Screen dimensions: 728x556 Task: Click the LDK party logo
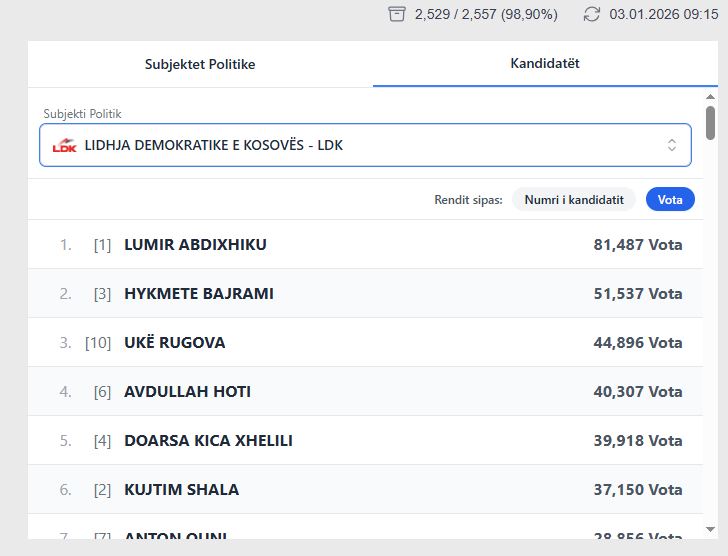point(64,145)
